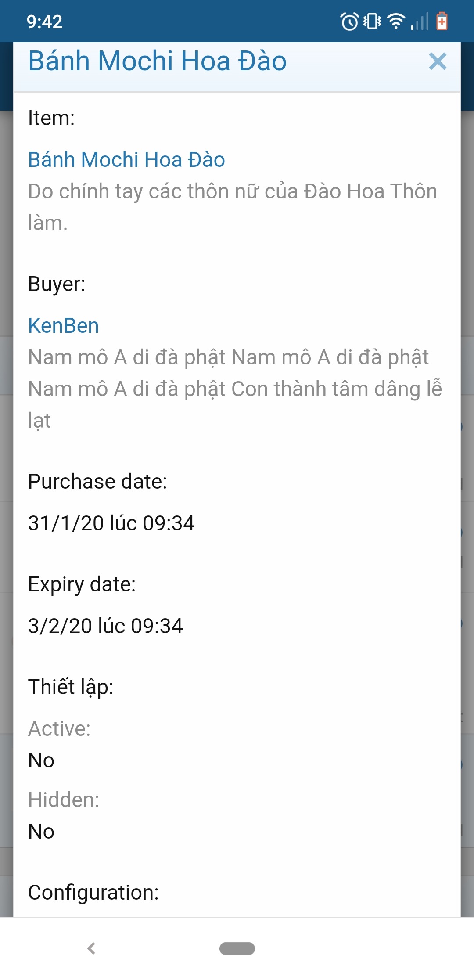Tap the cellular signal strength icon
This screenshot has height=980, width=474.
420,22
